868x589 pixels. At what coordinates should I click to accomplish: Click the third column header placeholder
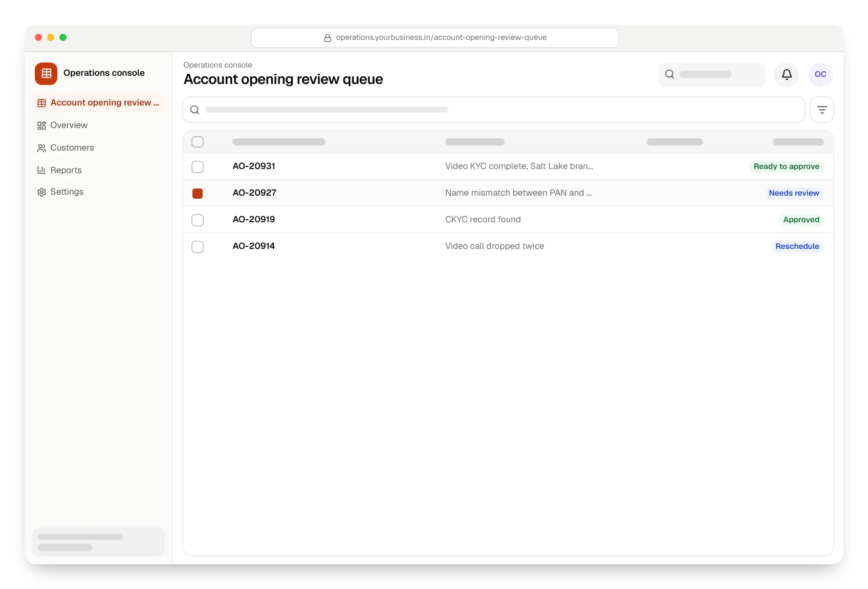(x=675, y=142)
